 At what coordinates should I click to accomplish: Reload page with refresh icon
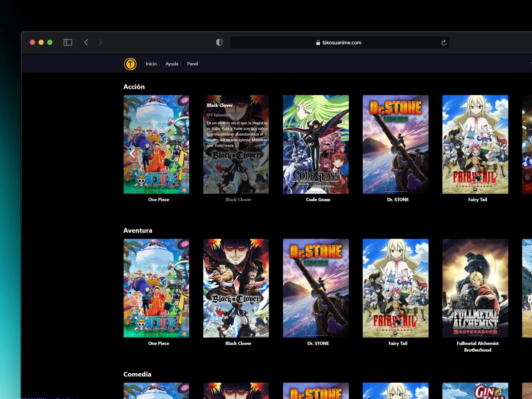[444, 43]
